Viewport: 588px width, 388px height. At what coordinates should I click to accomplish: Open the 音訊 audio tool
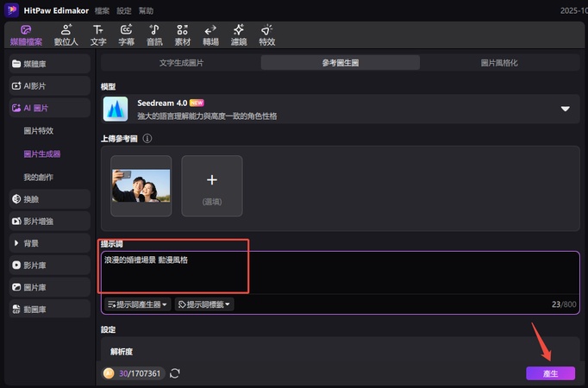(x=153, y=34)
